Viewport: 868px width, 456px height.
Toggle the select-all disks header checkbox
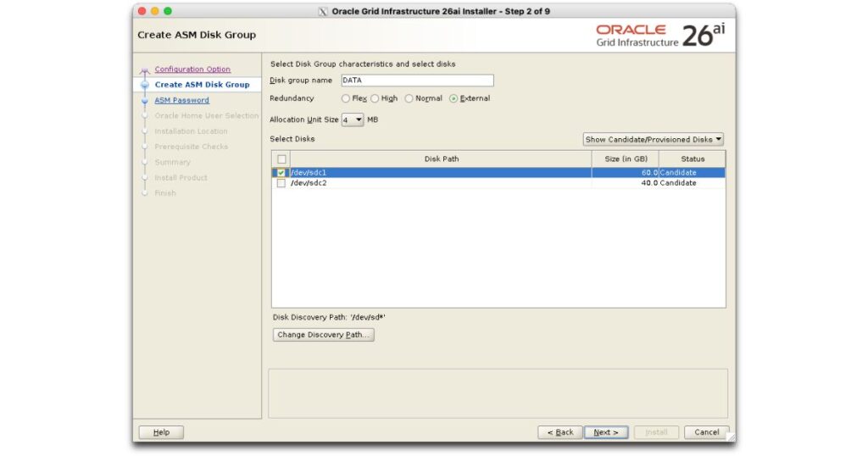[x=281, y=159]
